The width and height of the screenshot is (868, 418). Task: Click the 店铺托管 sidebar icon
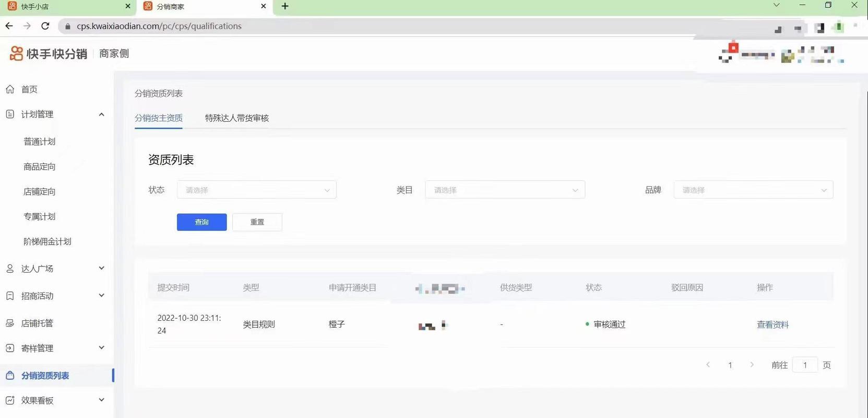click(10, 323)
